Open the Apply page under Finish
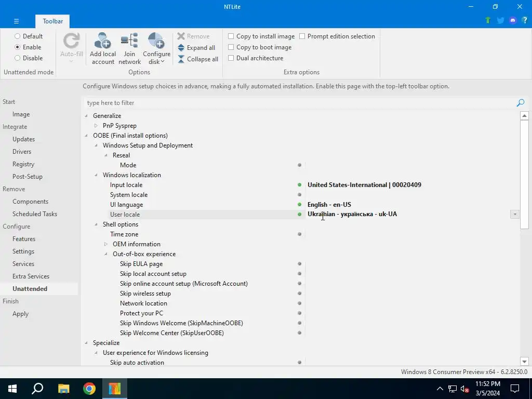Image resolution: width=532 pixels, height=399 pixels. pyautogui.click(x=20, y=314)
